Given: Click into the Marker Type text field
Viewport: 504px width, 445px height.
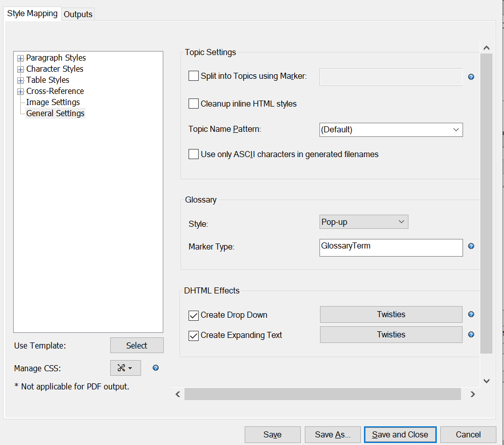Looking at the screenshot, I should coord(391,248).
